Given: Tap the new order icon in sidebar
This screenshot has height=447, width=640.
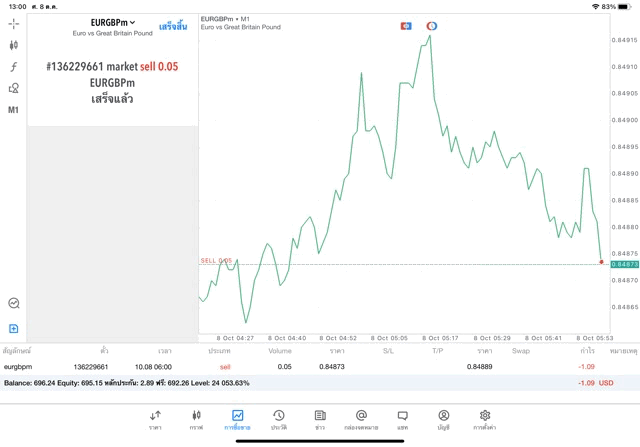Looking at the screenshot, I should pyautogui.click(x=14, y=328).
